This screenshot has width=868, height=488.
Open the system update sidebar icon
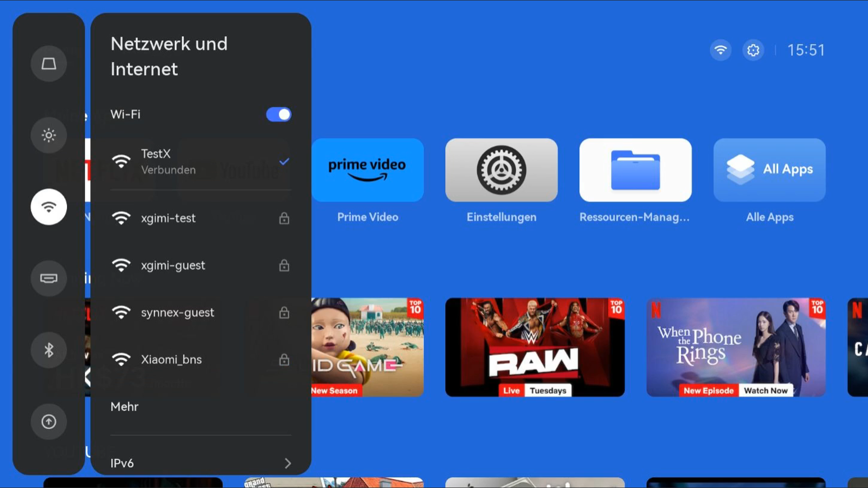49,422
